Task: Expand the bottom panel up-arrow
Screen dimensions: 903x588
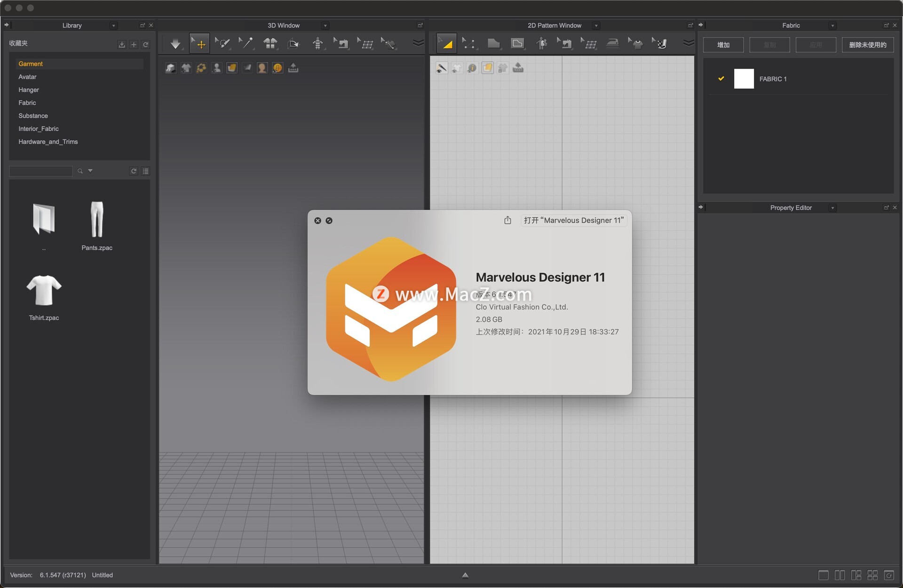Action: (x=465, y=575)
